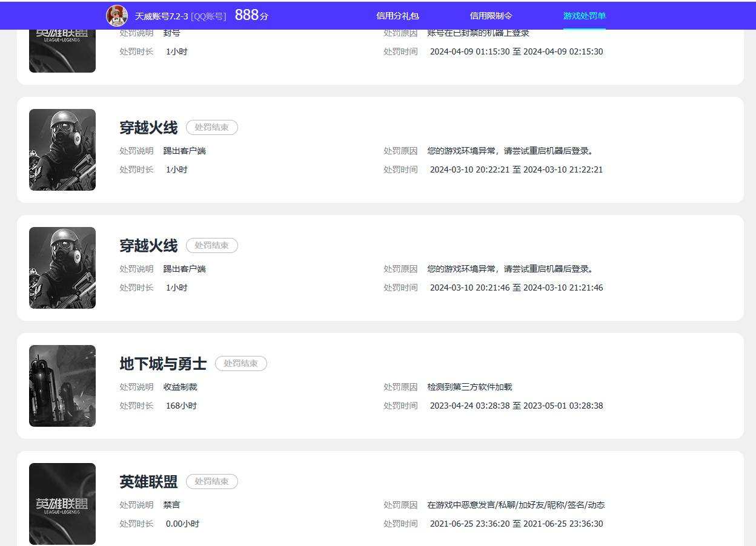Click 处罚结束 badge beside 地下城与勇士

click(x=241, y=363)
